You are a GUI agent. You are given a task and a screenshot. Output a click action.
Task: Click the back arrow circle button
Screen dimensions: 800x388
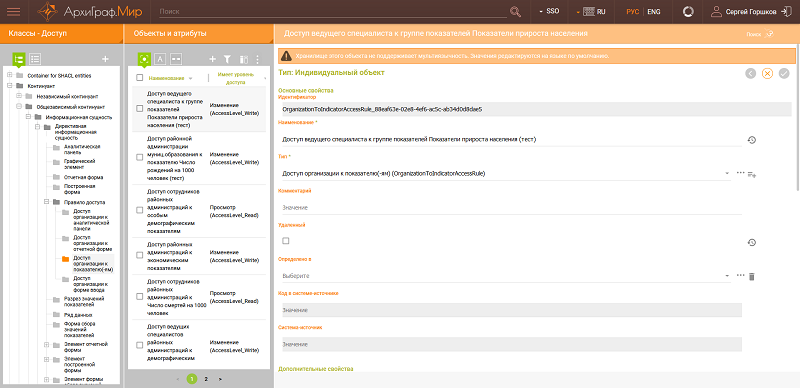(x=751, y=74)
